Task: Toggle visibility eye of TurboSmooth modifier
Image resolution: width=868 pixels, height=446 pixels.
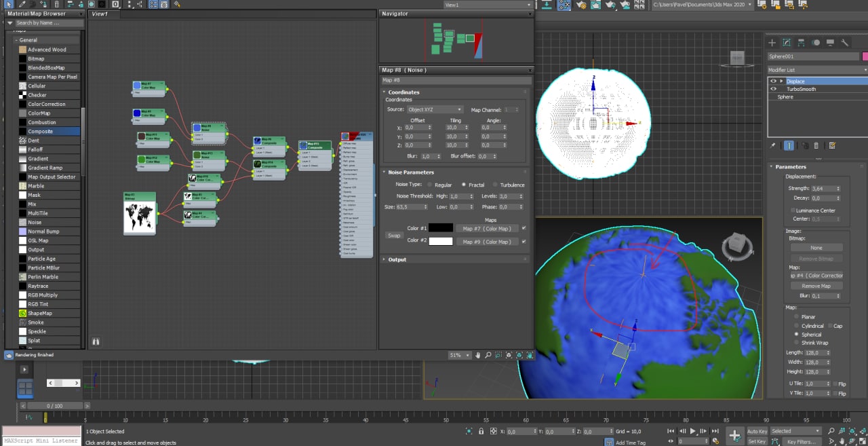Action: coord(773,89)
